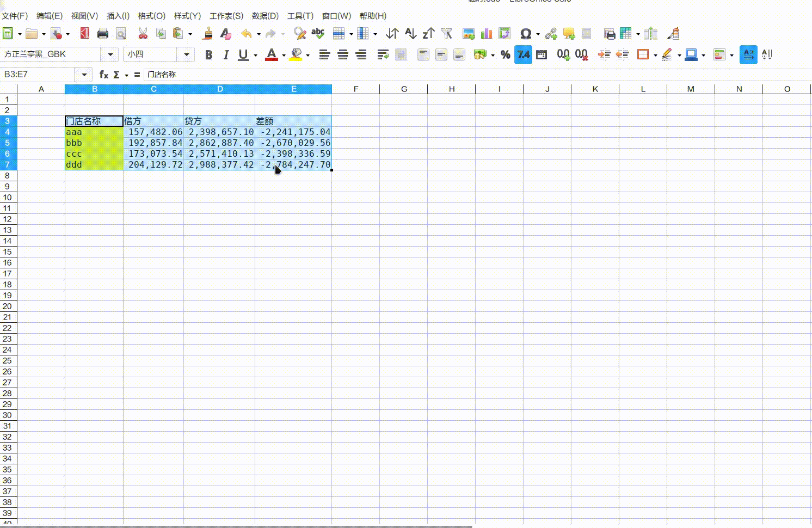The image size is (812, 528).
Task: Apply the yellow background color swatch
Action: (x=296, y=54)
